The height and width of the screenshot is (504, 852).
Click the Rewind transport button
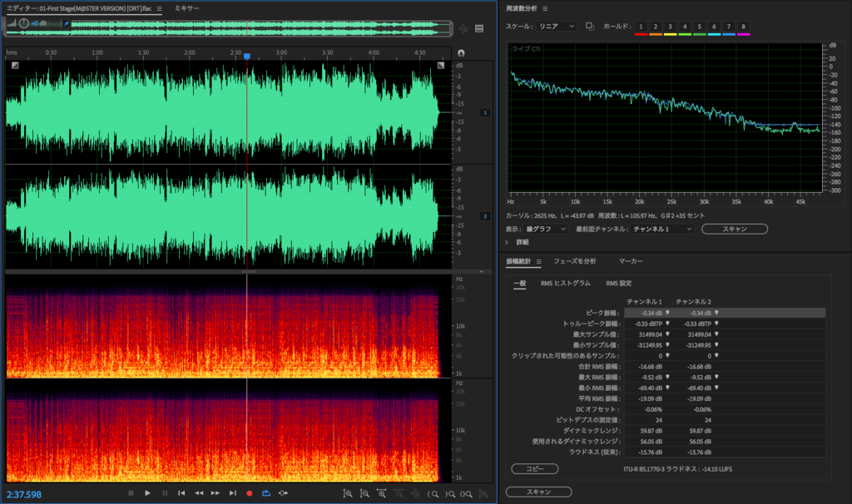(x=199, y=493)
